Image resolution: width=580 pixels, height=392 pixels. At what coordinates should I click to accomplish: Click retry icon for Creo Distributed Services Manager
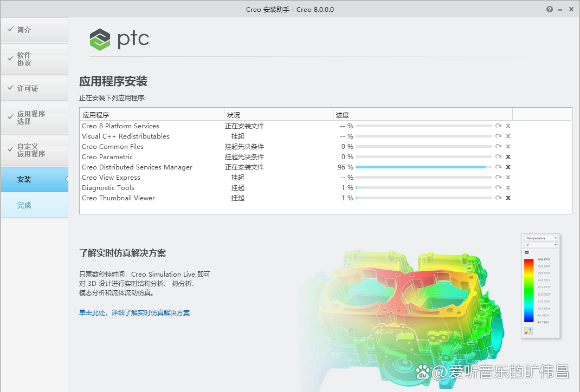498,167
